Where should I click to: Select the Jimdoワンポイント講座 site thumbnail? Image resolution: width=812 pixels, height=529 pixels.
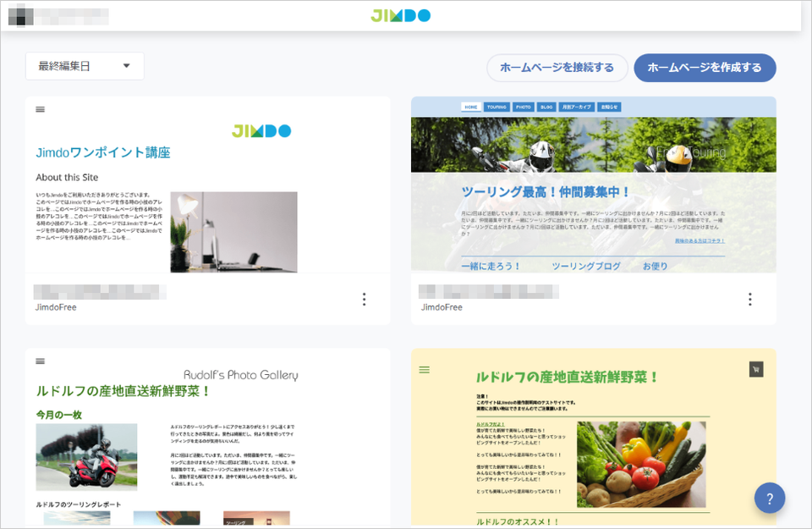[208, 185]
